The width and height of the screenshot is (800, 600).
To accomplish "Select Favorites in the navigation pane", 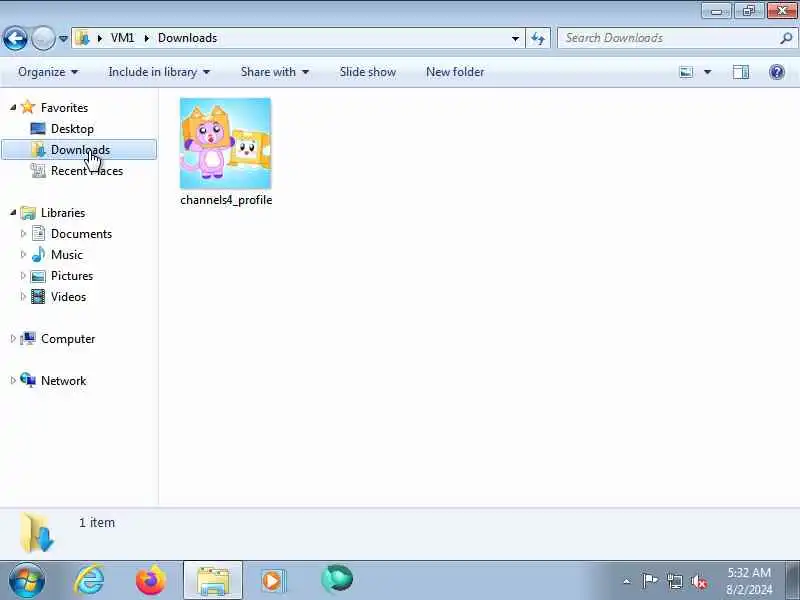I will pos(64,108).
